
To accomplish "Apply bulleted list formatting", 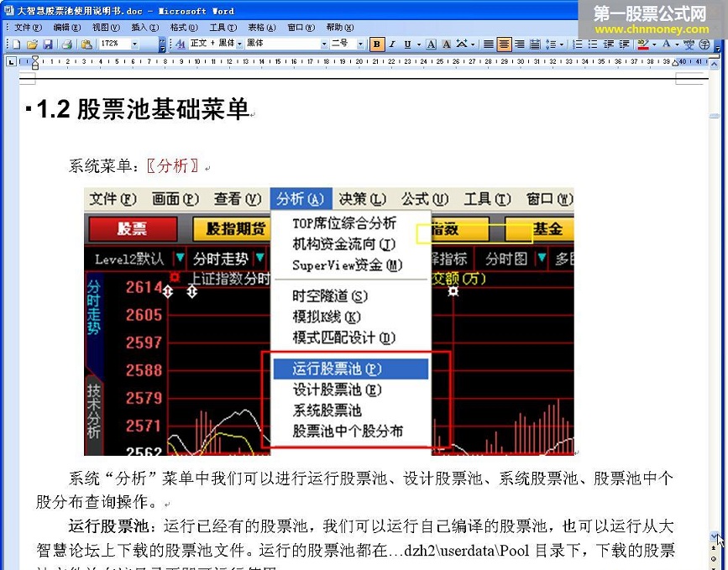I will pos(593,44).
